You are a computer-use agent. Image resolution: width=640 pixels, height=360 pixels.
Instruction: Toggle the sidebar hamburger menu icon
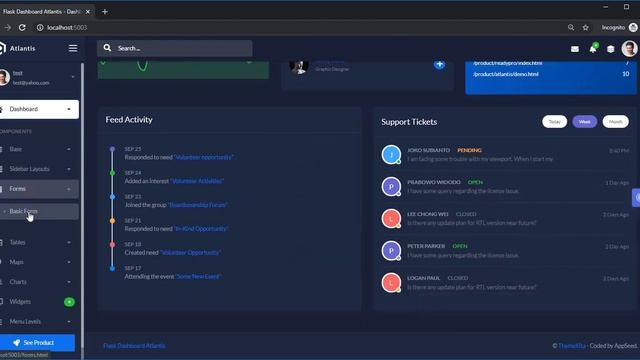click(73, 49)
